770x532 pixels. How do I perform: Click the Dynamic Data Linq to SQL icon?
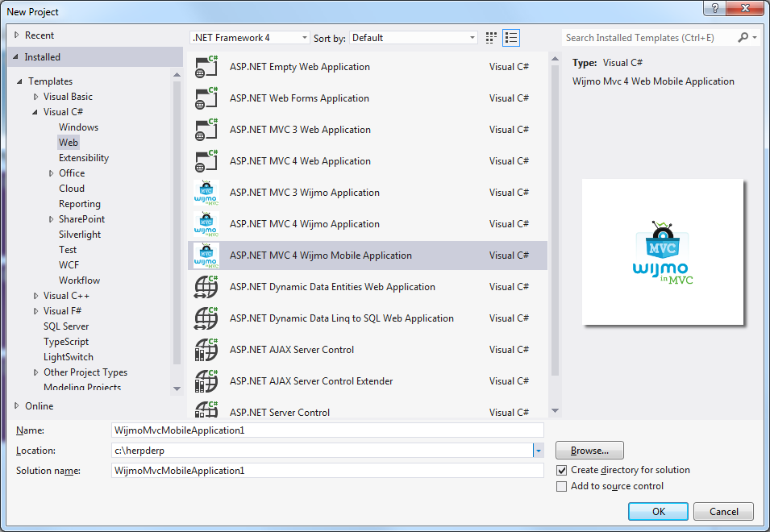coord(206,318)
